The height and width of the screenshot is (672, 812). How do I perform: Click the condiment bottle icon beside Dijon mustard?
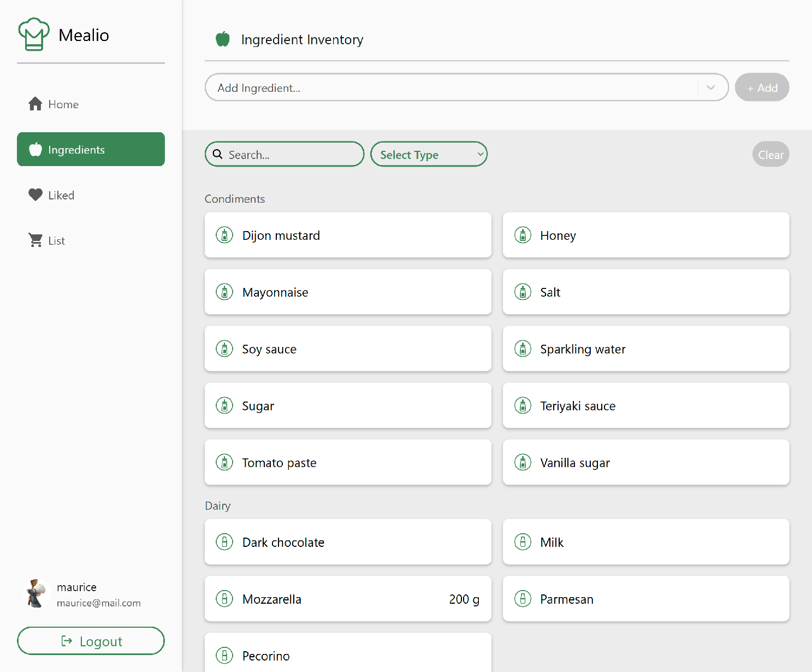pyautogui.click(x=224, y=235)
